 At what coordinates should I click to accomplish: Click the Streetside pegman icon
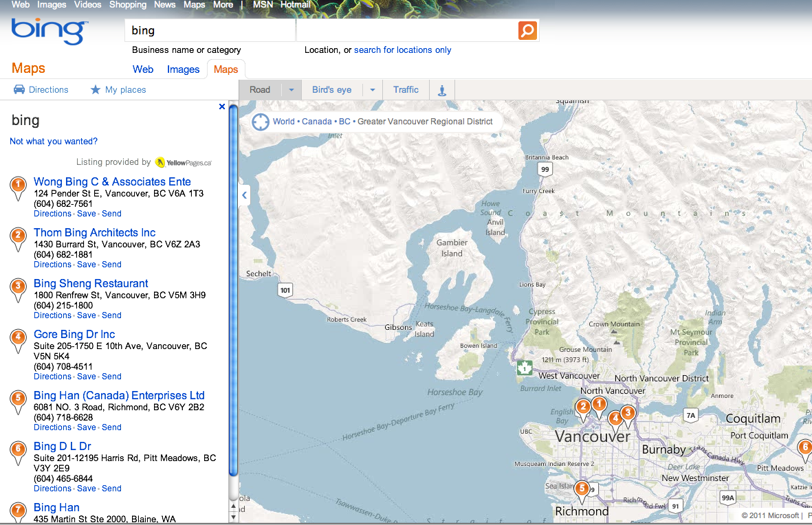click(x=441, y=90)
